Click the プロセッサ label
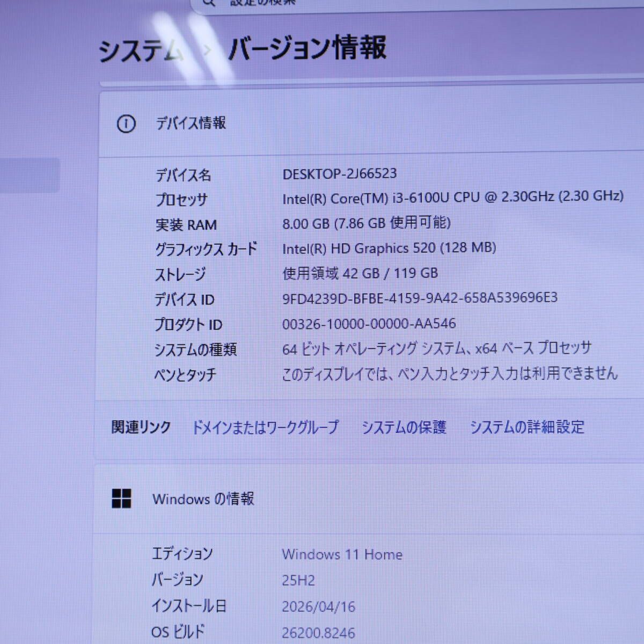This screenshot has height=644, width=644. coord(181,200)
